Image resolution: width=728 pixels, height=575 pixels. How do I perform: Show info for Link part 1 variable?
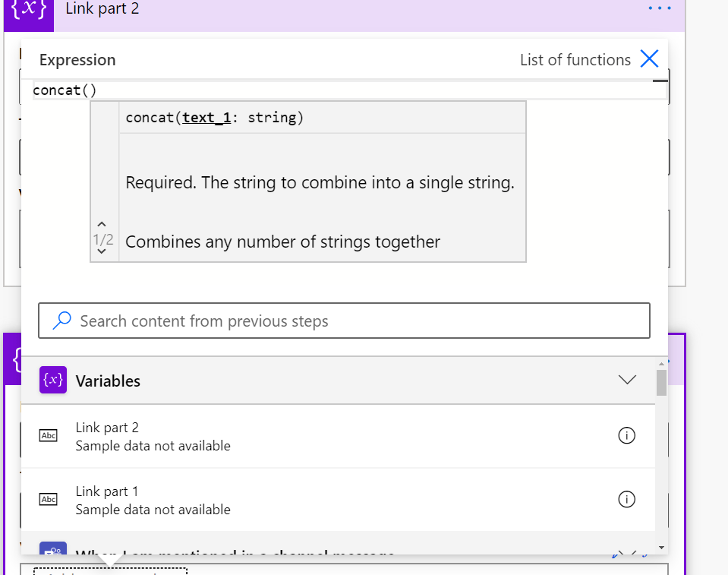pos(627,500)
